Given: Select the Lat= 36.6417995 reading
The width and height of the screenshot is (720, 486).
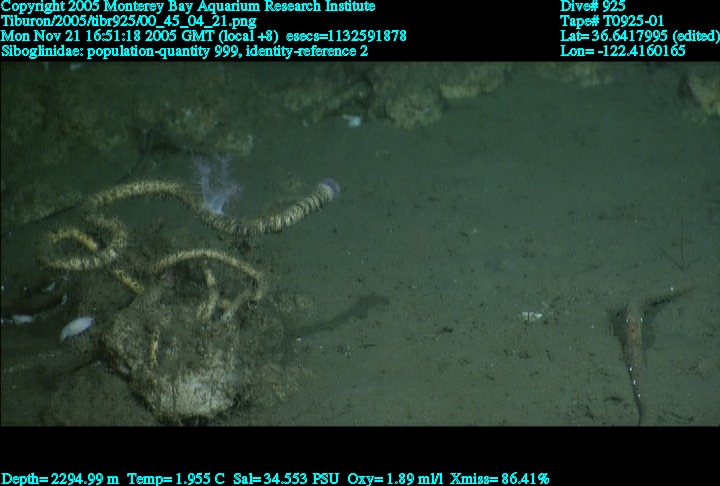Looking at the screenshot, I should pos(638,36).
